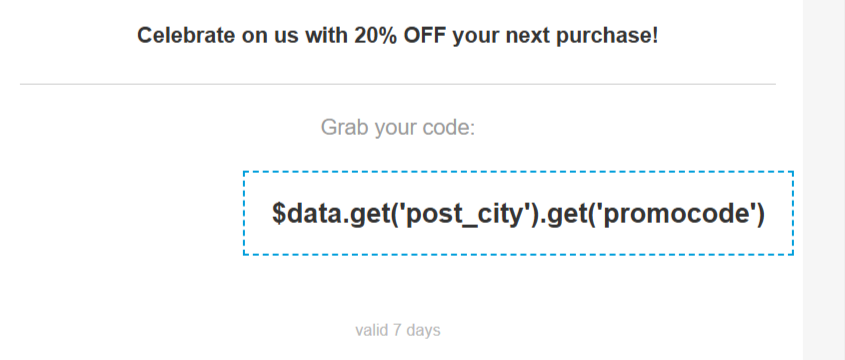Click the dashed blue coupon box border
Image resolution: width=845 pixels, height=360 pixels.
coord(518,172)
